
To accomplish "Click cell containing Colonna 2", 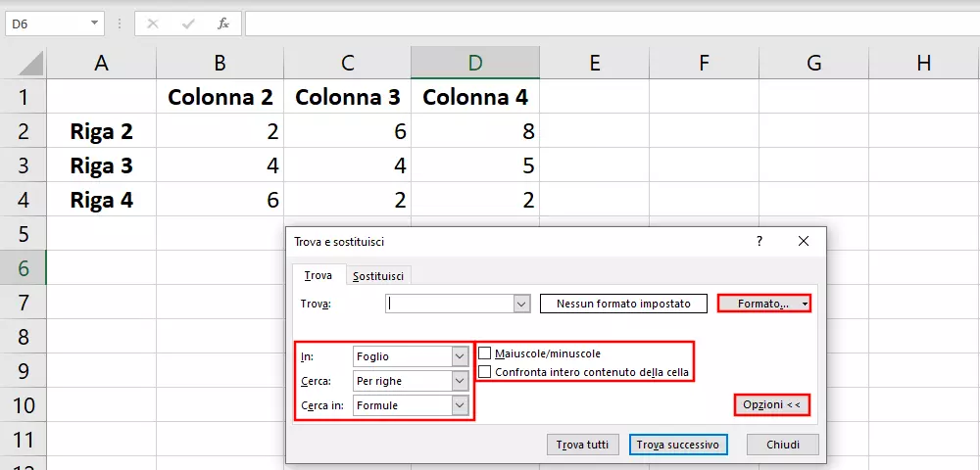I will (220, 97).
